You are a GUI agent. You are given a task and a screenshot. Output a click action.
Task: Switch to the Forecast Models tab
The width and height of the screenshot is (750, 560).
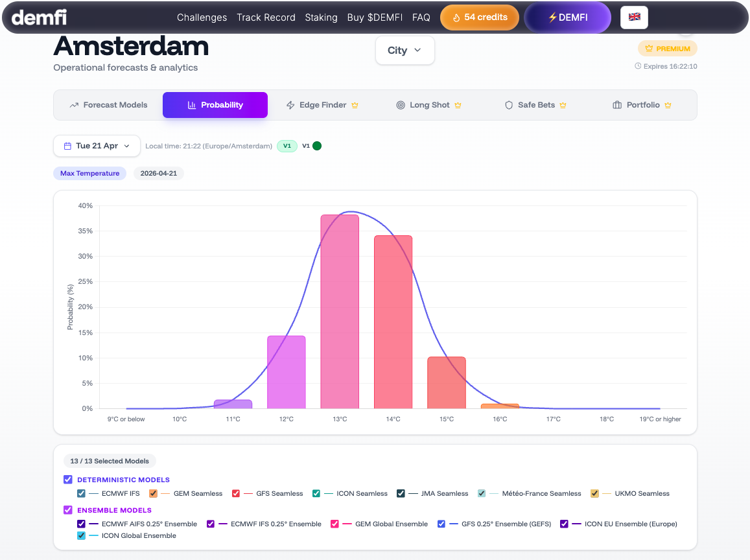108,104
